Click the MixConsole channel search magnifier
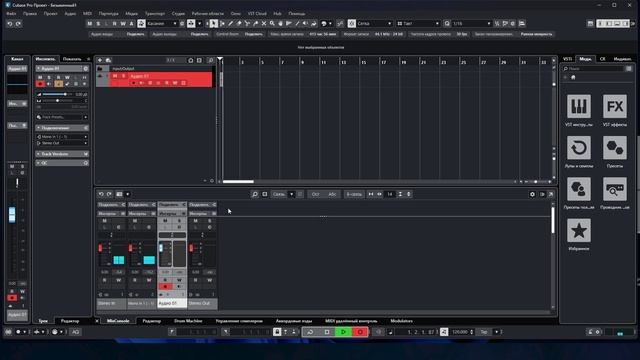This screenshot has width=640, height=360. tap(255, 194)
